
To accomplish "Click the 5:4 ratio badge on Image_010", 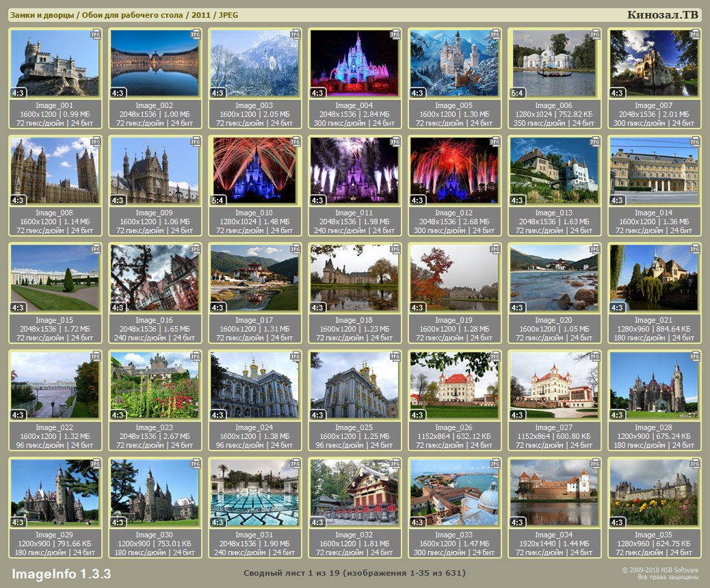I will click(218, 200).
